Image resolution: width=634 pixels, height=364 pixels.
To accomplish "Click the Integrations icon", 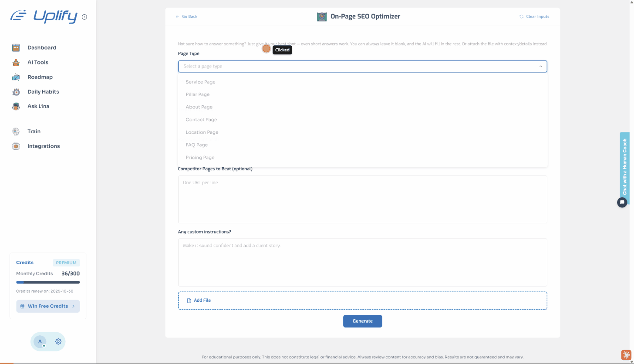I will click(16, 146).
